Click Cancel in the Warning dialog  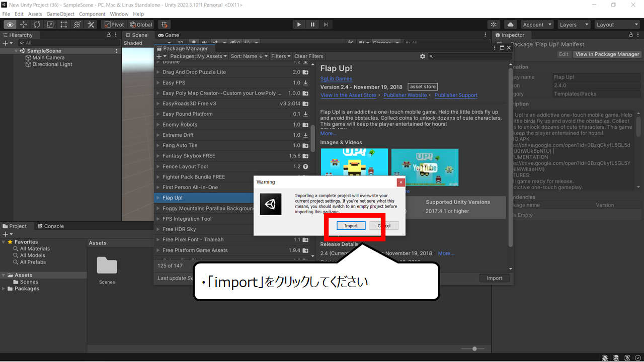tap(384, 226)
